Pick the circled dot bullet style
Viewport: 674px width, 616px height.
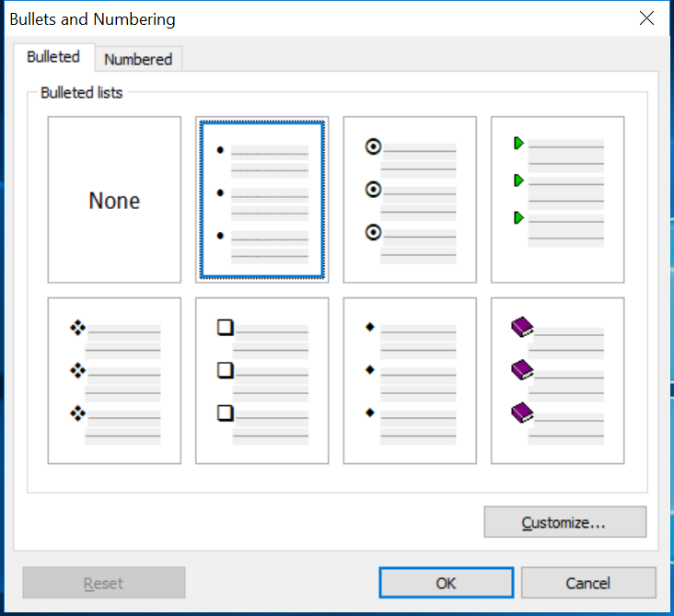coord(410,200)
